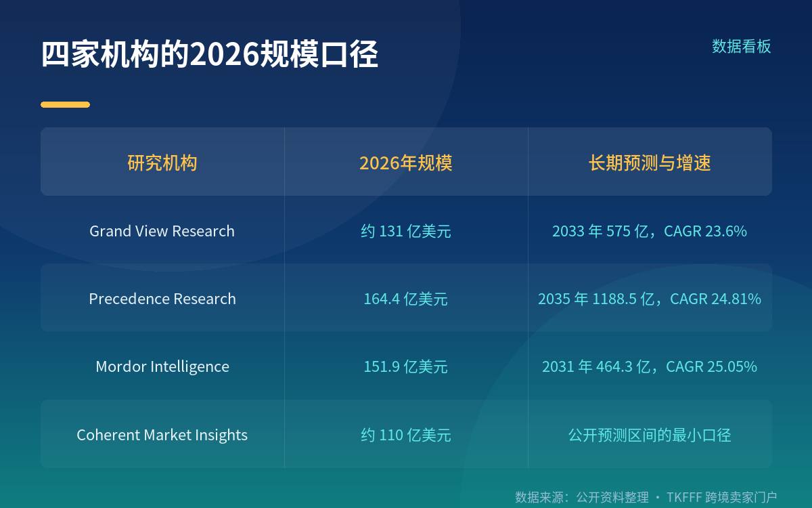The height and width of the screenshot is (508, 812).
Task: Select the 研究机构 column header
Action: coord(162,163)
